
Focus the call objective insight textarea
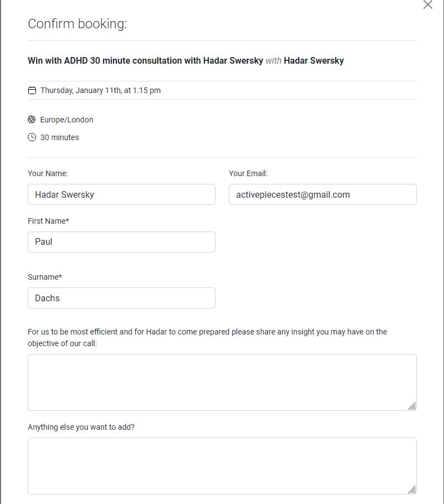pos(222,382)
